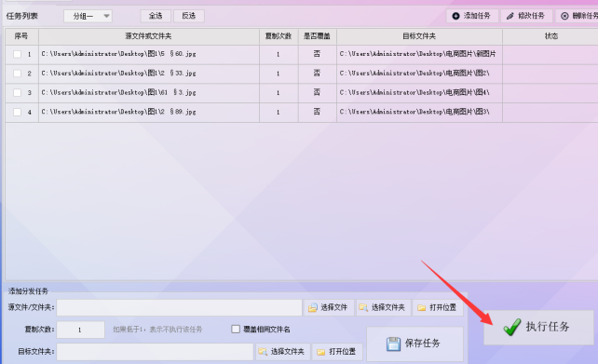This screenshot has height=364, width=598.
Task: Tick the checkbox for task row 1
Action: point(17,54)
